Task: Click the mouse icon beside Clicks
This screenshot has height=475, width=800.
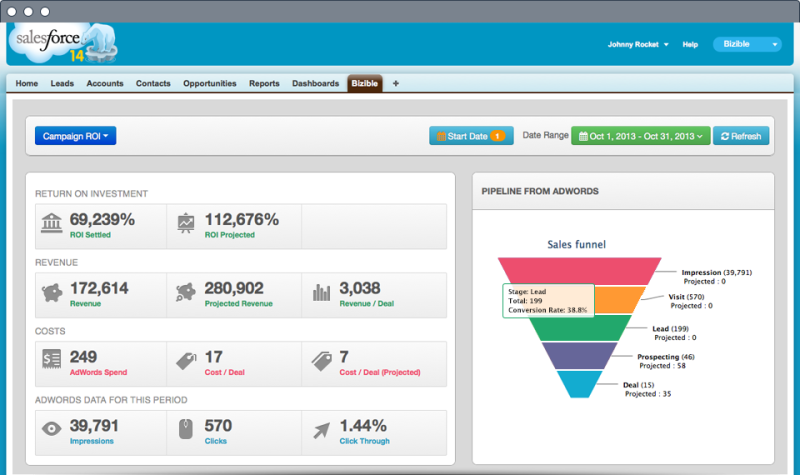Action: click(x=186, y=429)
